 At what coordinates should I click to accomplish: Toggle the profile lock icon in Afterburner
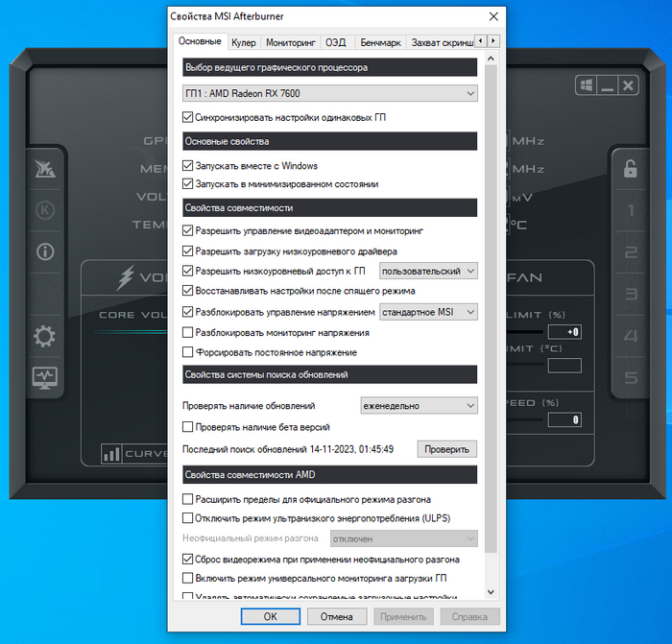[x=630, y=169]
